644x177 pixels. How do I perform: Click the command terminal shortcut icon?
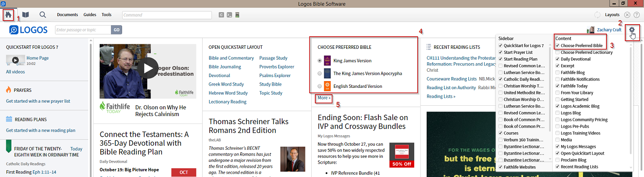point(229,15)
